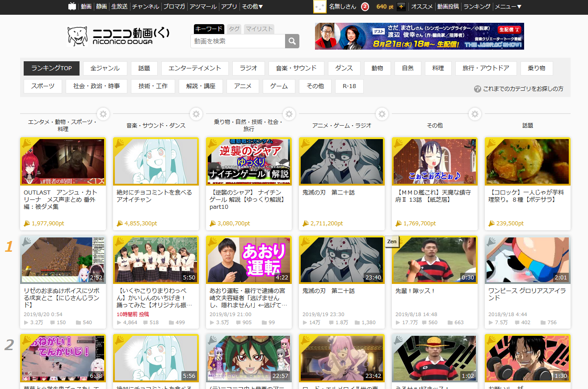This screenshot has width=588, height=389.
Task: Click the user avatar icon
Action: [319, 7]
